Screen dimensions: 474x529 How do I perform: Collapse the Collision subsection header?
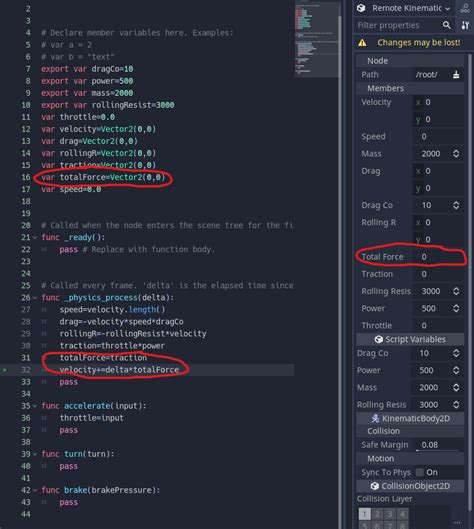tap(410, 431)
